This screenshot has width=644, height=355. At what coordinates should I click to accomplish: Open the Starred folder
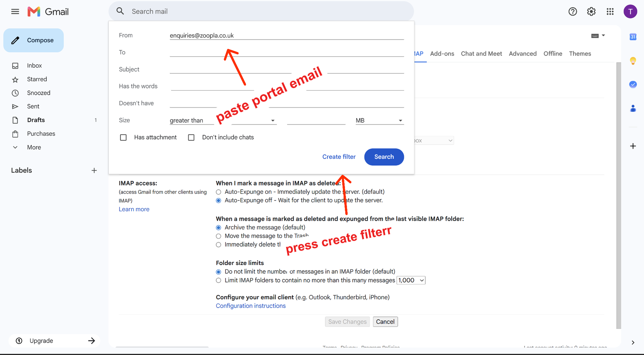pos(37,79)
